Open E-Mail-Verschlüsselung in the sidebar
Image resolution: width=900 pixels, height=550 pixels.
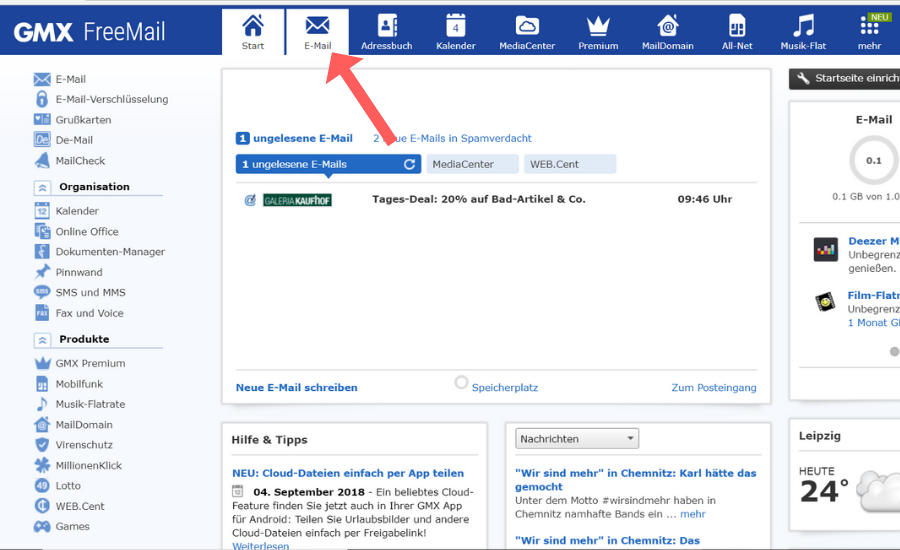point(111,99)
